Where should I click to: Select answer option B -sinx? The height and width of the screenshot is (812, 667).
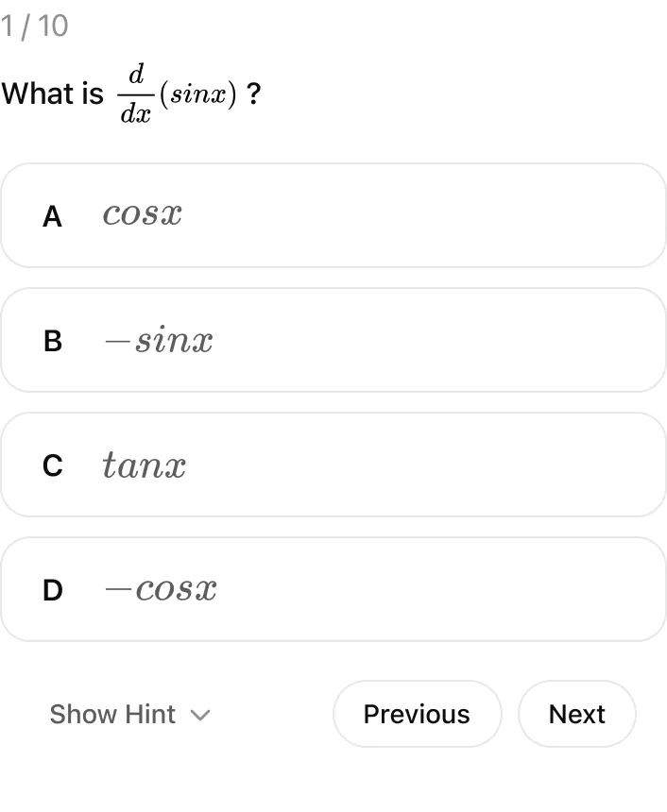[333, 339]
